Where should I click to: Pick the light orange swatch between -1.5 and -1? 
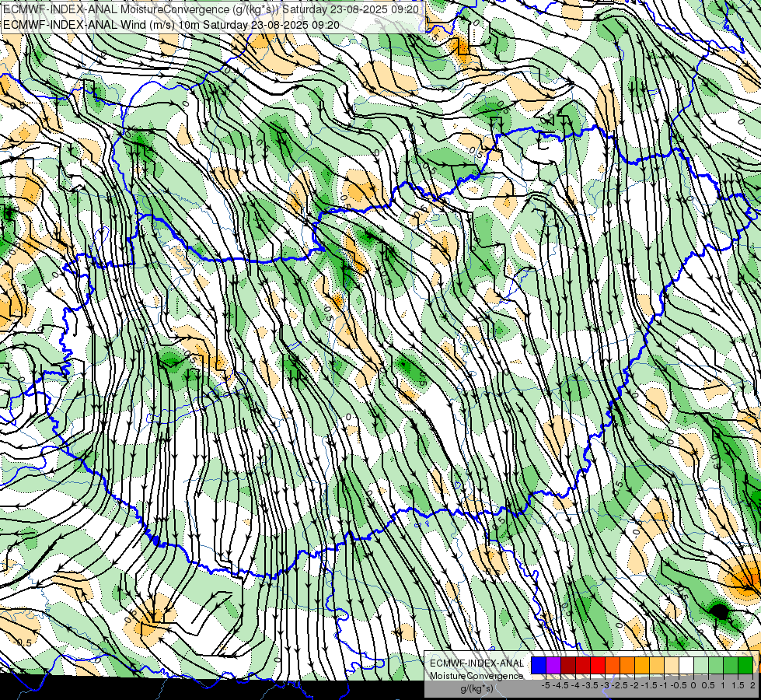(657, 665)
